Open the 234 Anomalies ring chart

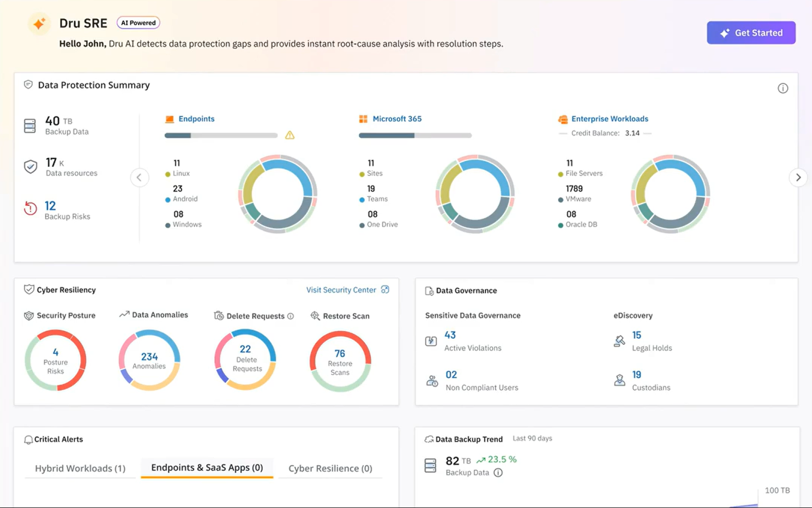pos(149,360)
